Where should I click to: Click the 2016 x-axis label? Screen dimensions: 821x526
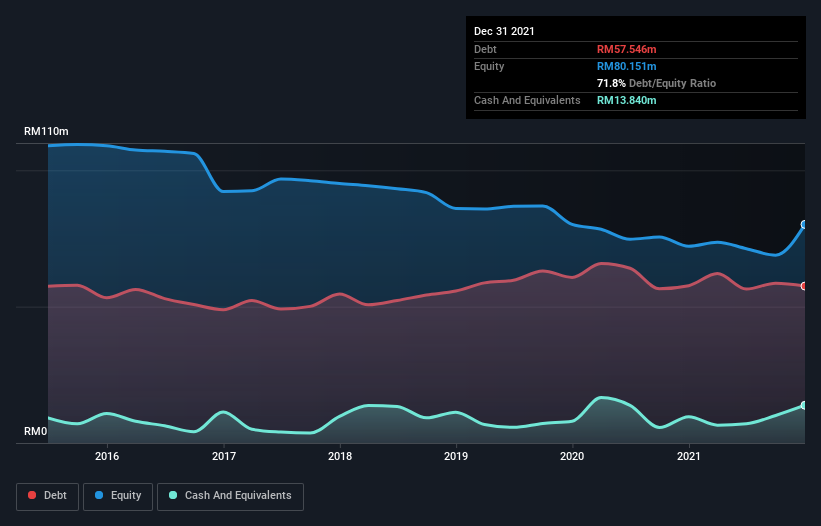coord(107,456)
